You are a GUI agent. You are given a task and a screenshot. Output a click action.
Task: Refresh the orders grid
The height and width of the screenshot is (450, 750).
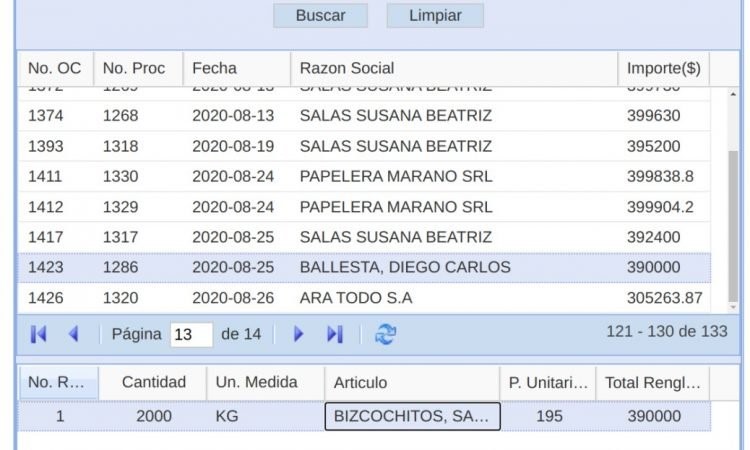[386, 334]
